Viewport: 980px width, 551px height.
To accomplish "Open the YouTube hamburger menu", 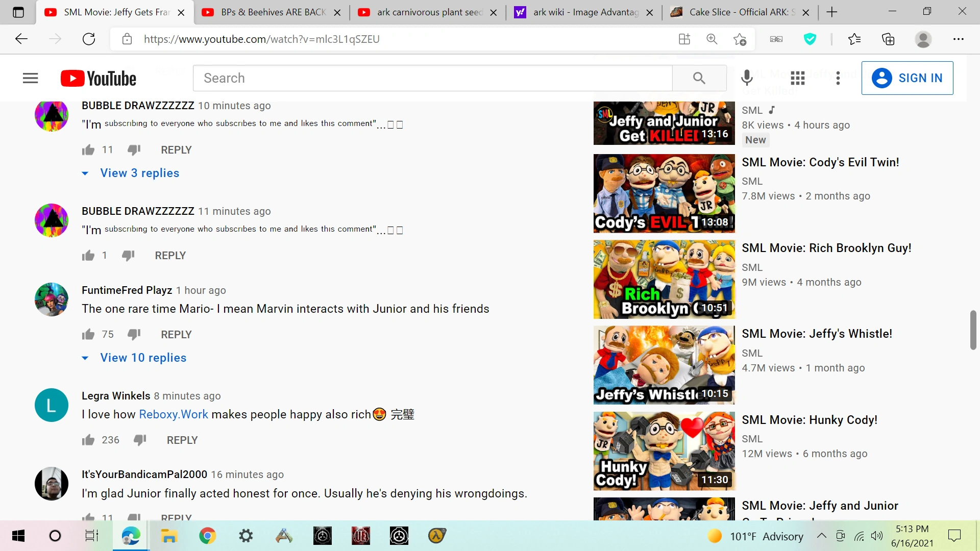I will (30, 78).
